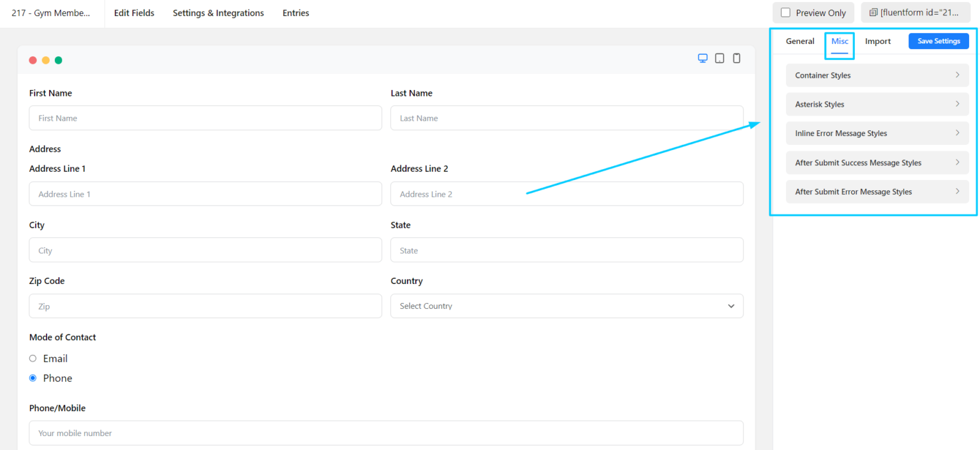
Task: Switch to mobile preview icon
Action: click(x=737, y=59)
